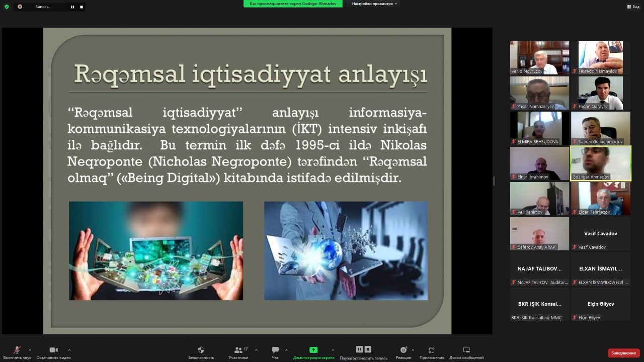Open the Безопасность shield icon
Image resolution: width=644 pixels, height=362 pixels.
click(201, 350)
